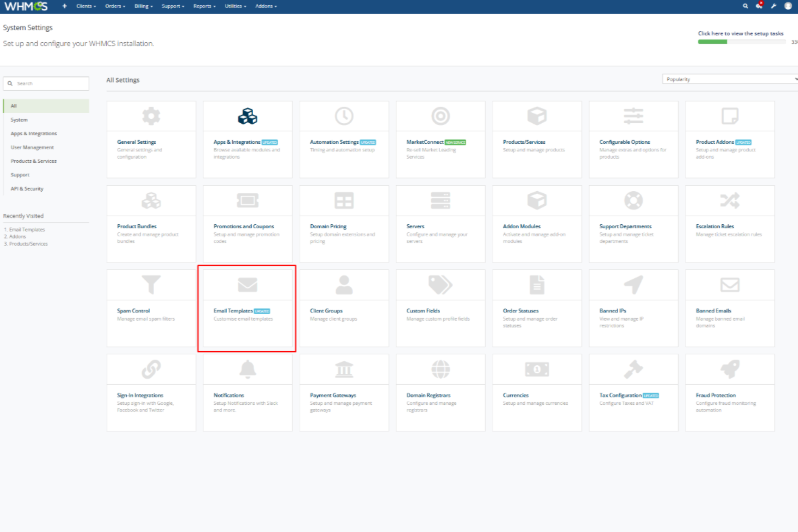Open Apps & Integrations cubes icon

tap(248, 116)
